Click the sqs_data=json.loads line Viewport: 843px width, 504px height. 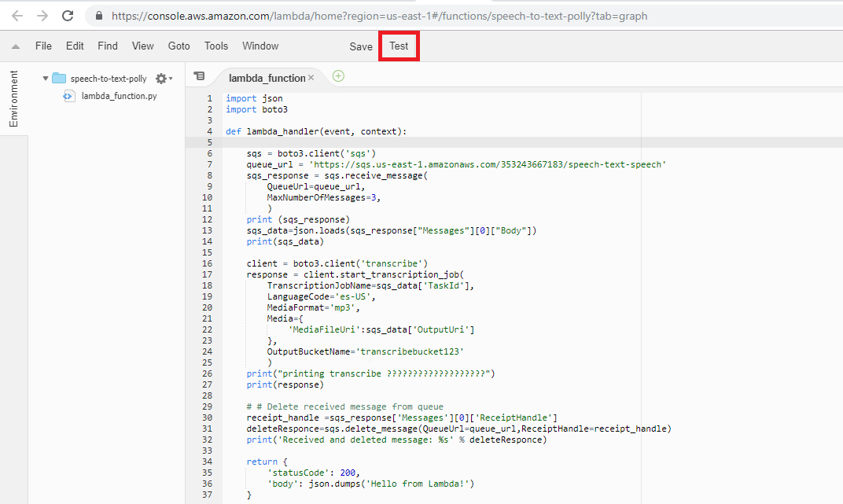[392, 230]
